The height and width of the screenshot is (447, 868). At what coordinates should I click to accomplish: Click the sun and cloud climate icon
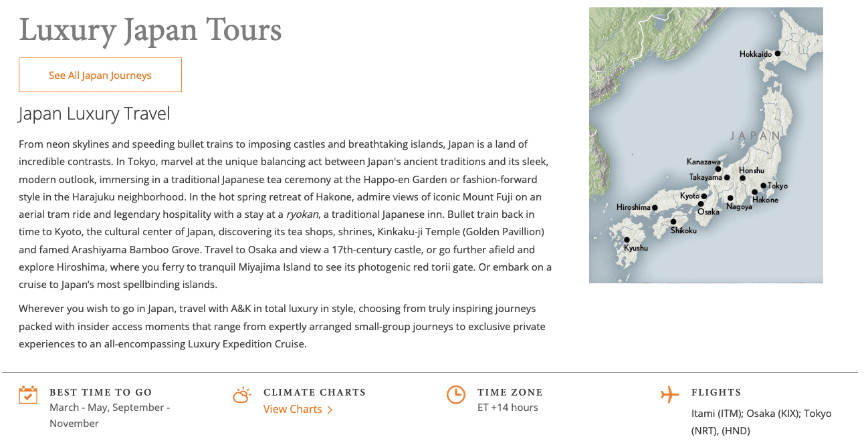tap(241, 395)
